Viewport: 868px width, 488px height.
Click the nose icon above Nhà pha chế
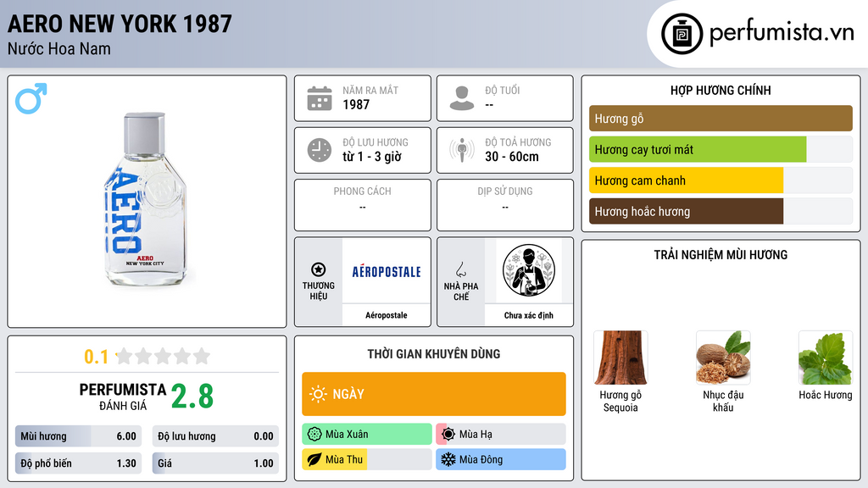coord(460,269)
